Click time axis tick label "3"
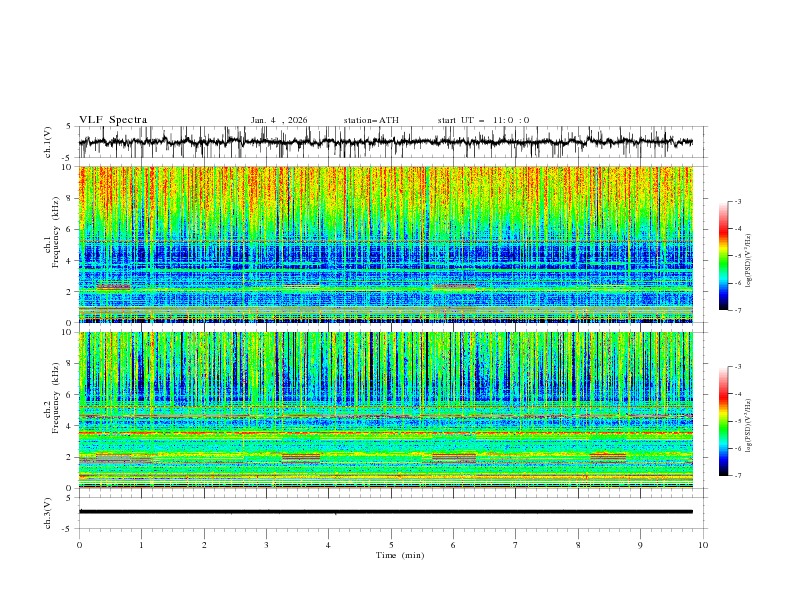Screen dimensions: 792x612 [x=267, y=545]
